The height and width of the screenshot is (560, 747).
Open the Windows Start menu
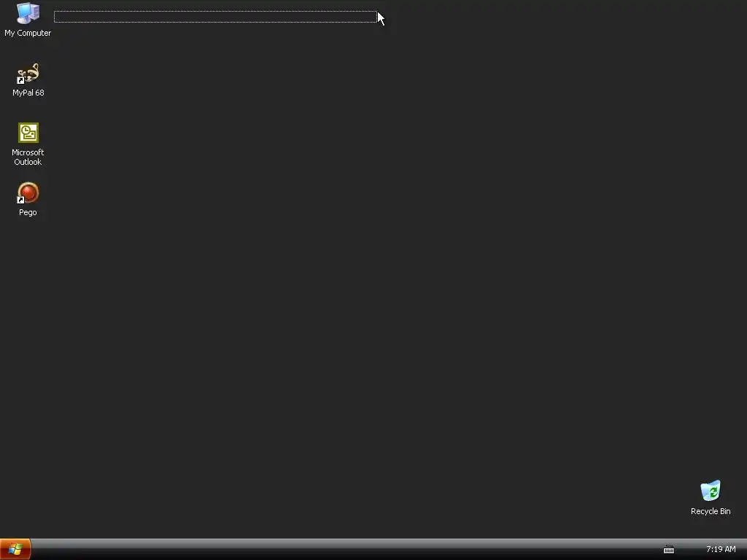[x=15, y=549]
